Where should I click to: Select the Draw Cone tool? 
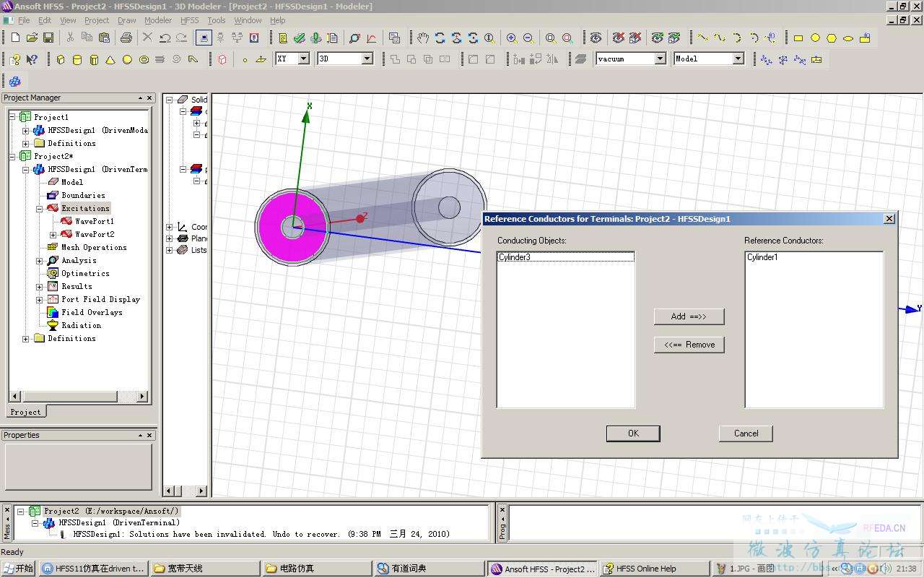(x=110, y=59)
